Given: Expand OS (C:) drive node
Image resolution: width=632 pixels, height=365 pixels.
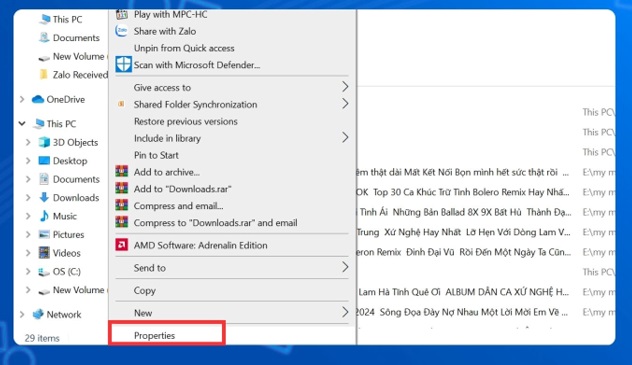Looking at the screenshot, I should (x=28, y=272).
